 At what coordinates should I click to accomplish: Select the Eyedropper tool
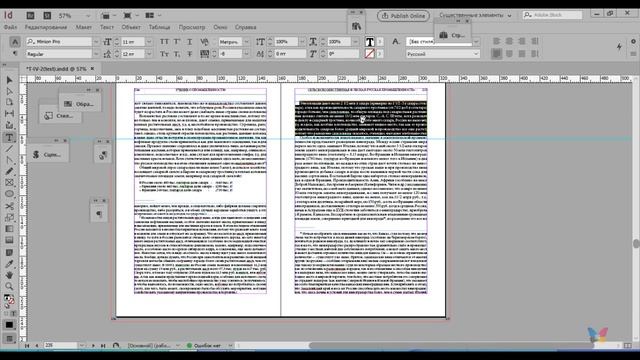(x=9, y=264)
